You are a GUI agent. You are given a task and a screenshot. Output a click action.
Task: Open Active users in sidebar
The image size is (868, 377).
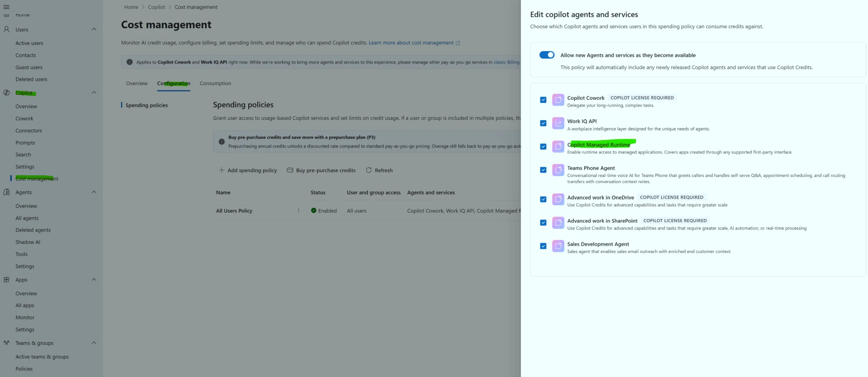pos(30,43)
